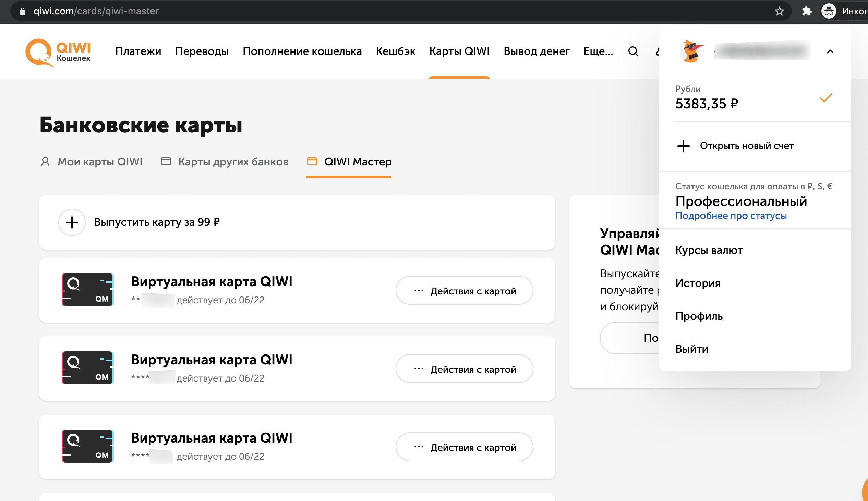Click the first virtual card QM thumbnail
This screenshot has height=501, width=868.
pos(88,290)
